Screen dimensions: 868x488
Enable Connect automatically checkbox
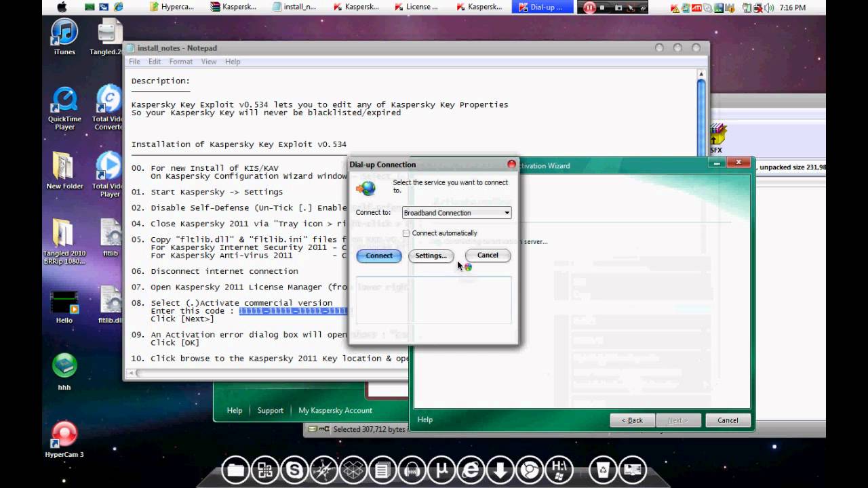[x=406, y=233]
